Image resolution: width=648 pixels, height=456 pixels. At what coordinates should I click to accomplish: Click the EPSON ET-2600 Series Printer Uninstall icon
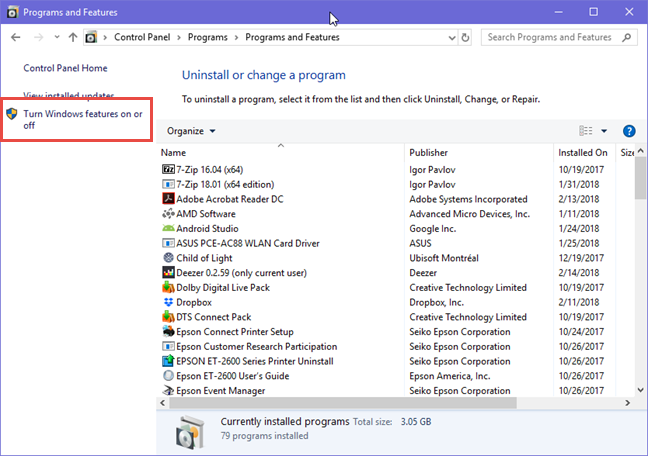click(x=168, y=361)
